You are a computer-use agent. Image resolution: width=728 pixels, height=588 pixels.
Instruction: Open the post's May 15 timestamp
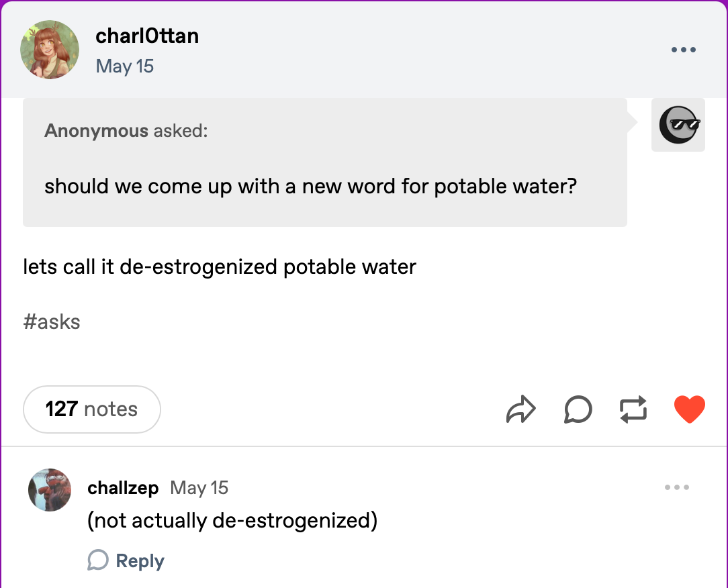[x=124, y=66]
